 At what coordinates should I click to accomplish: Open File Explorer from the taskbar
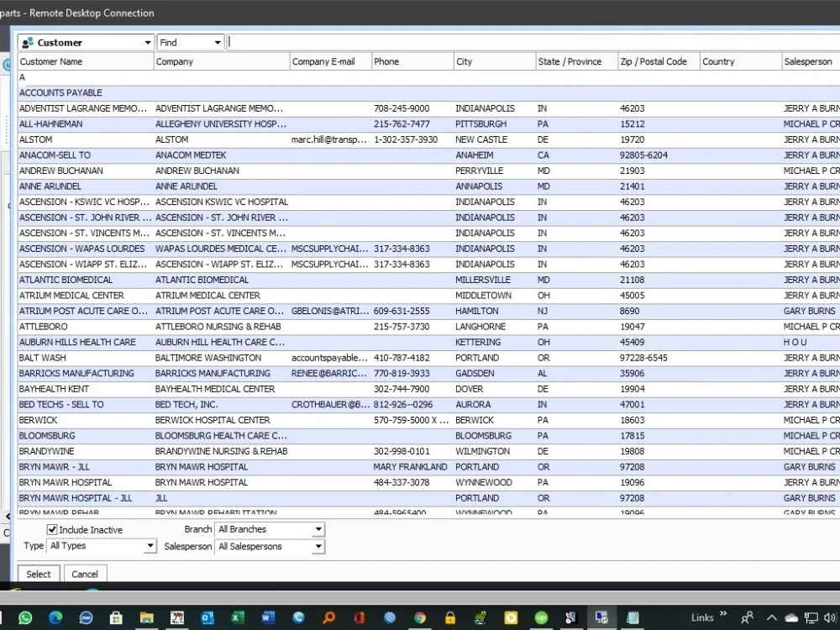147,617
